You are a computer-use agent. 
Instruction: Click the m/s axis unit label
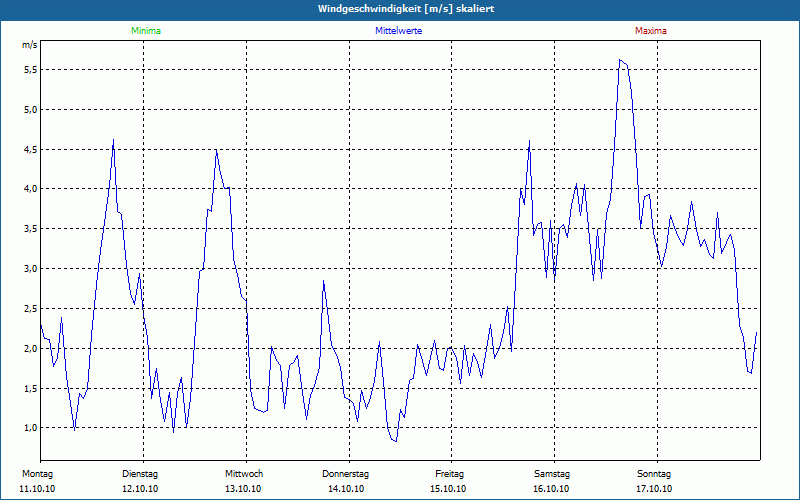29,45
